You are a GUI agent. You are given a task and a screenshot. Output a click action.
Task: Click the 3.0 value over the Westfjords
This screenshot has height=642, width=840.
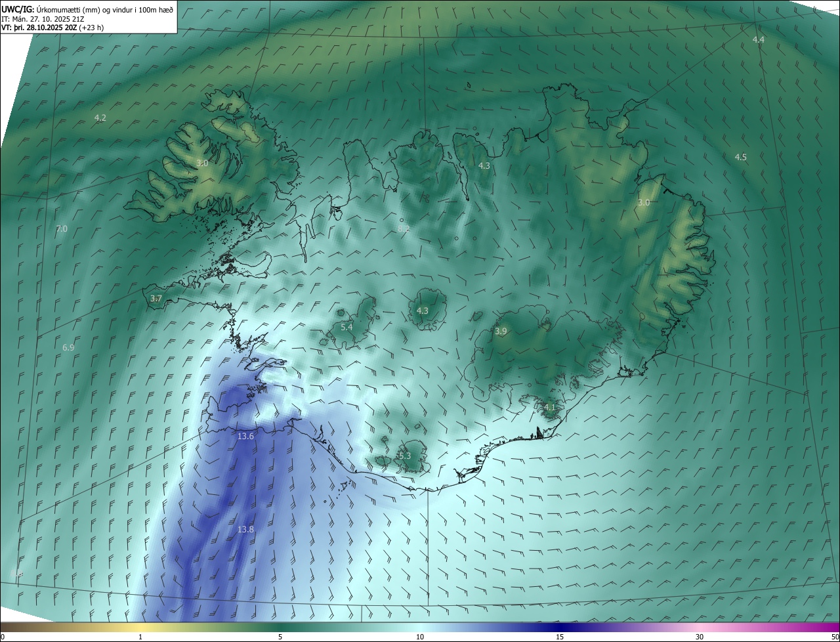202,163
